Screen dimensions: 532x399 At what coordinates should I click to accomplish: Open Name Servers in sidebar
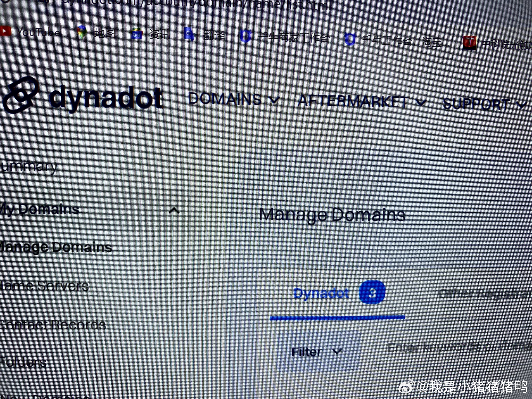[x=44, y=286]
